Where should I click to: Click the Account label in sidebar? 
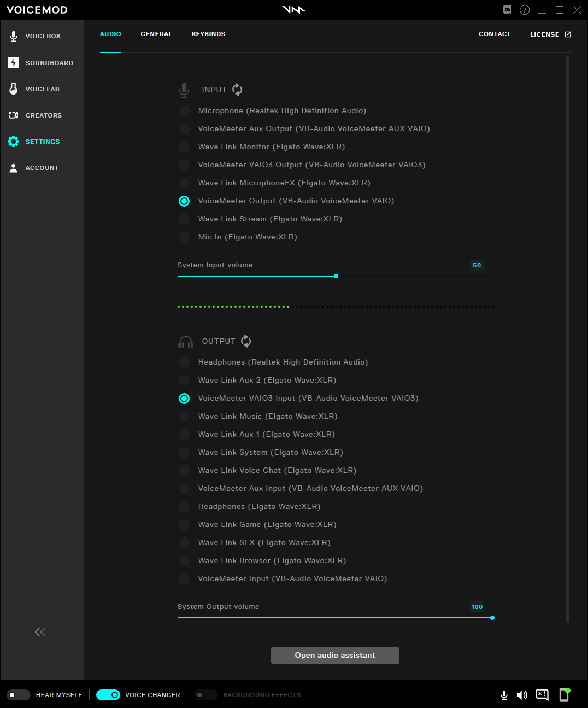tap(42, 168)
